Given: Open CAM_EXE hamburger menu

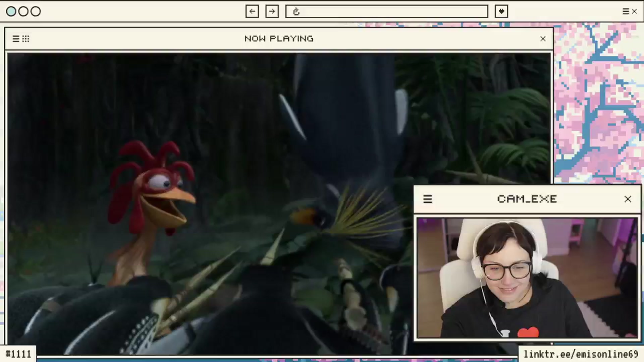Looking at the screenshot, I should tap(428, 199).
